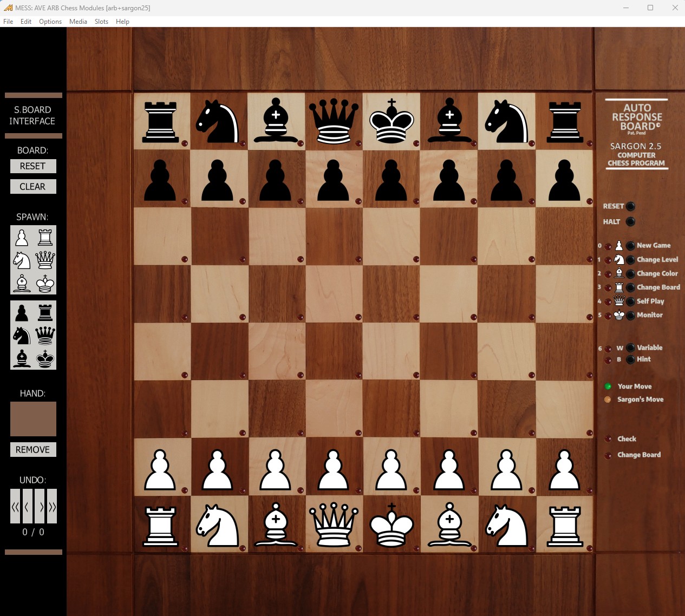Spawn a black queen piece
Screen dimensions: 685x616
(x=45, y=336)
